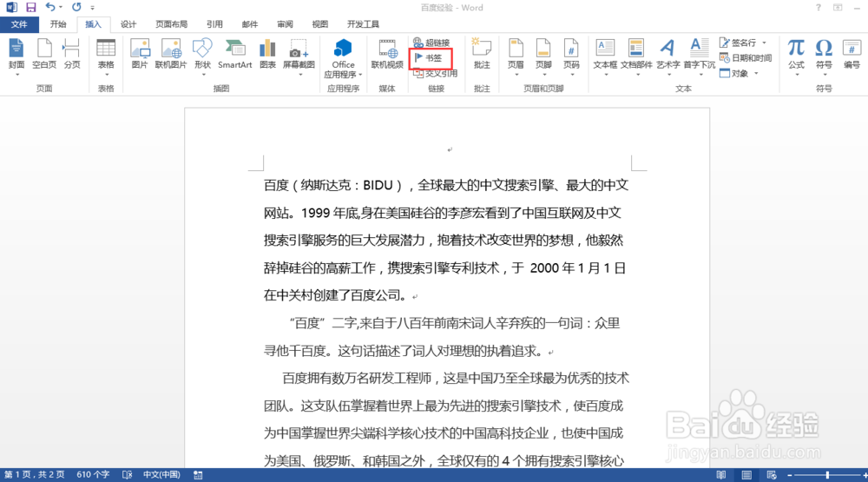Switch to the Page Layout (页面布局) tab
Screen dimensions: 868x482
pos(172,24)
